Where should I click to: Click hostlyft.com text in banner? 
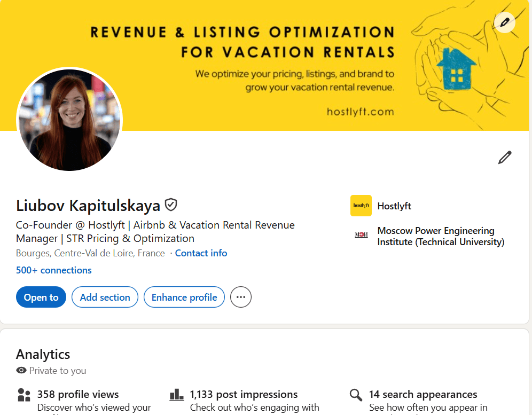[361, 112]
